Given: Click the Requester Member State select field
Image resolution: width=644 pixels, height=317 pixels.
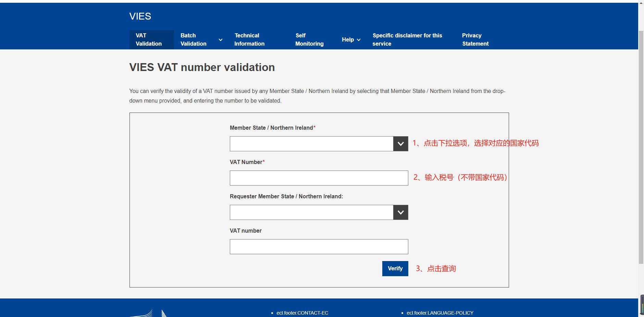Looking at the screenshot, I should coord(319,212).
